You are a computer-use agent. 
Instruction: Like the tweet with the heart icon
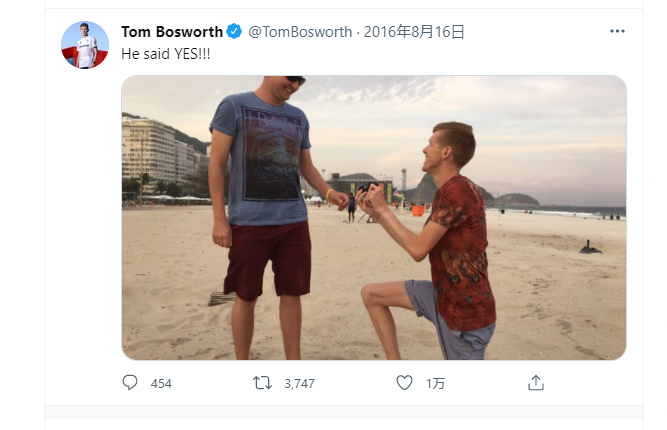click(x=404, y=383)
